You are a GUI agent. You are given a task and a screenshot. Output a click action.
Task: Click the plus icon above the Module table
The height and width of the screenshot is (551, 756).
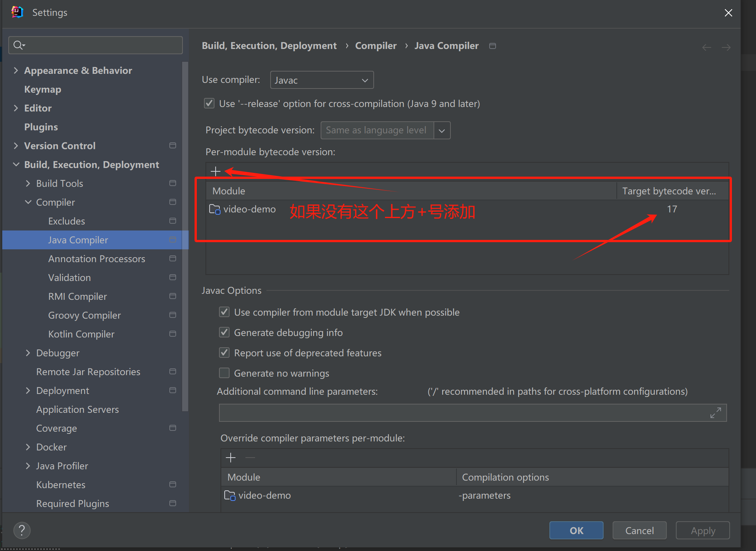(216, 171)
